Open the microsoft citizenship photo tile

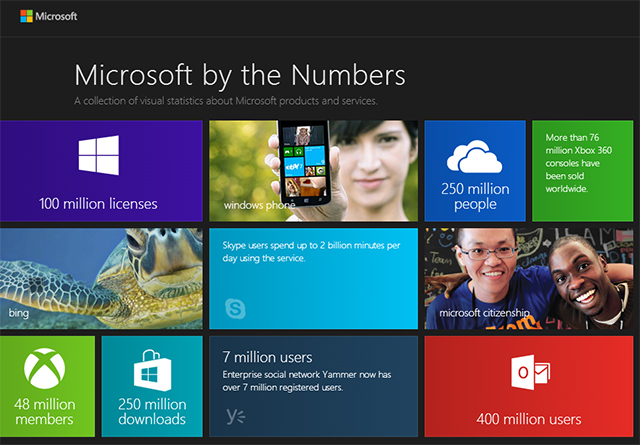coord(529,278)
